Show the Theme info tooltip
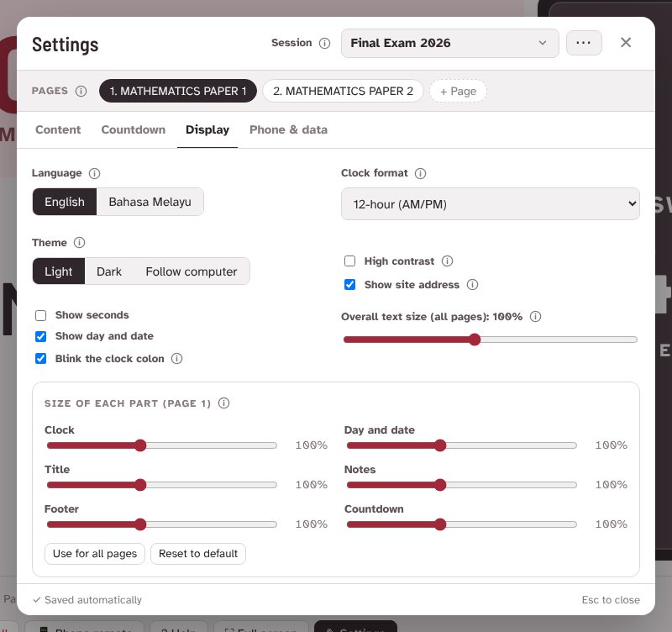672x632 pixels. [x=79, y=243]
